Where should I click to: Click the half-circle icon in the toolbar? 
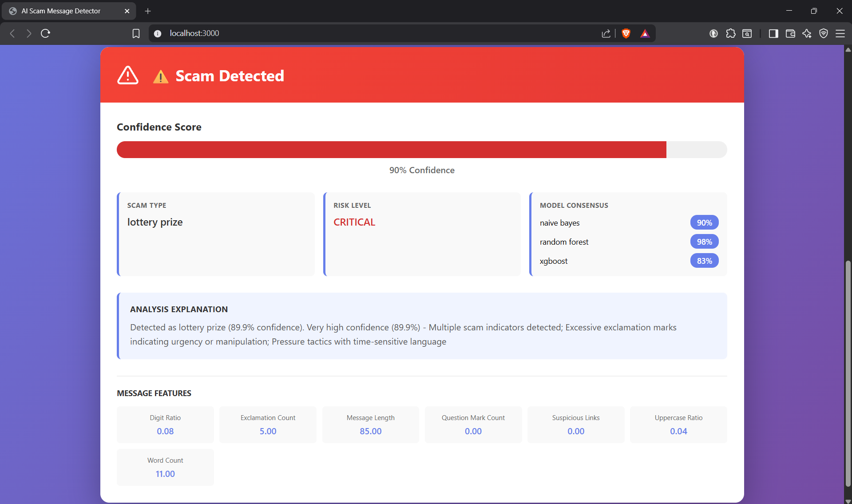click(x=713, y=33)
